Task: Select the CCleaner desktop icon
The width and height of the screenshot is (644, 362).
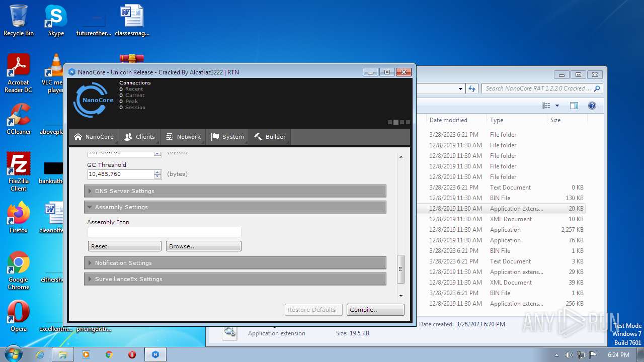Action: (19, 119)
